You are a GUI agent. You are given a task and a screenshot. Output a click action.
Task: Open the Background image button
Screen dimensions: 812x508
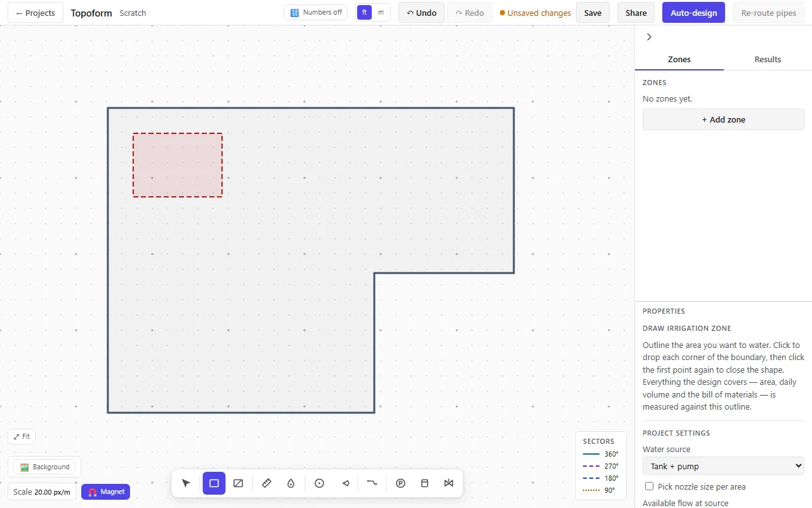(x=44, y=467)
